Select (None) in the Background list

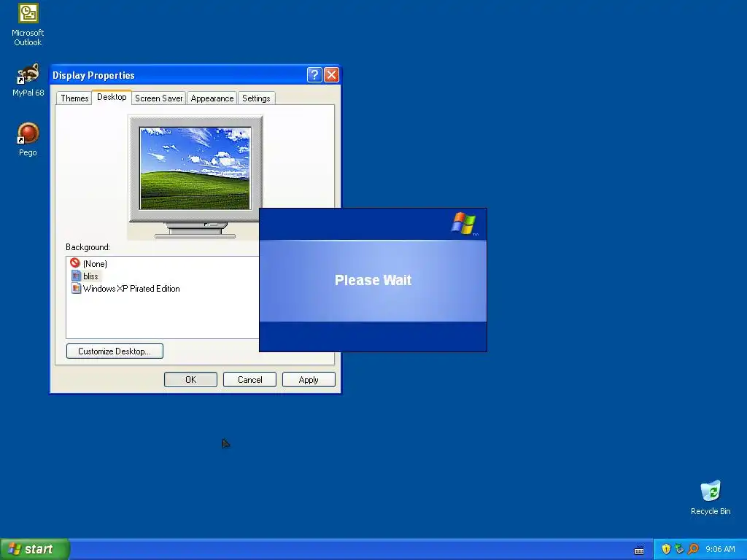pyautogui.click(x=95, y=263)
